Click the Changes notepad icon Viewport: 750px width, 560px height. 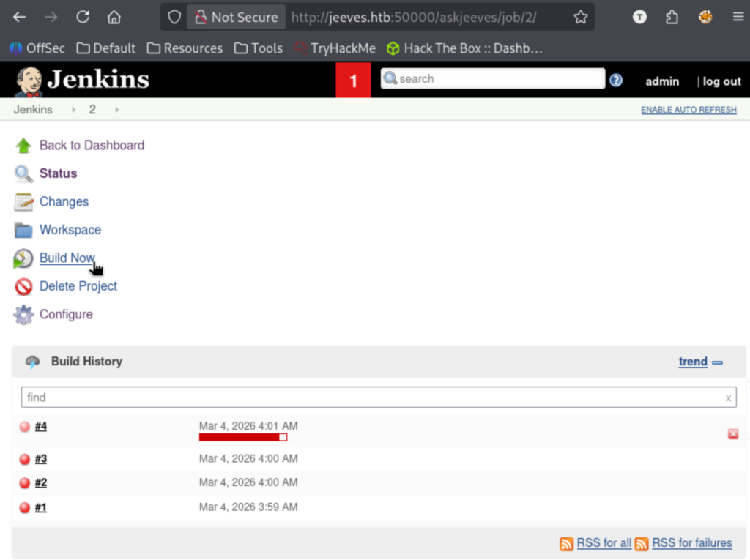click(x=23, y=202)
